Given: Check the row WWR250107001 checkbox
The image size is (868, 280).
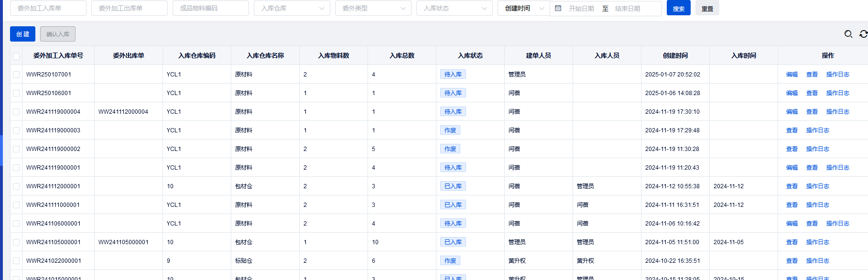Looking at the screenshot, I should pos(16,75).
